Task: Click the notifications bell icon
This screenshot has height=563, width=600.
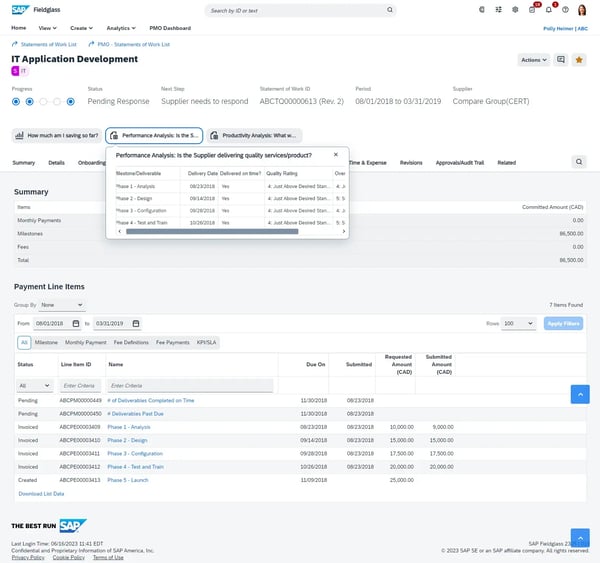Action: pos(548,10)
